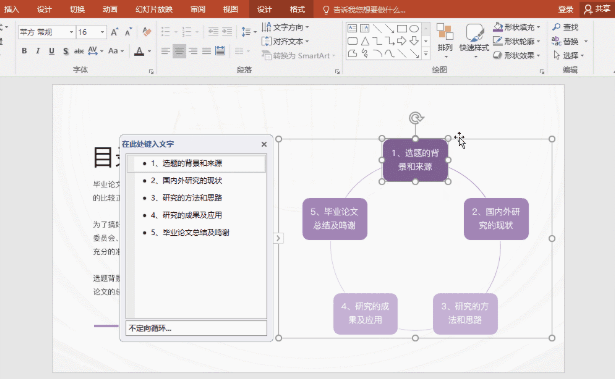Switch to the 动画 animations tab
Viewport: 615px width, 379px height.
110,9
